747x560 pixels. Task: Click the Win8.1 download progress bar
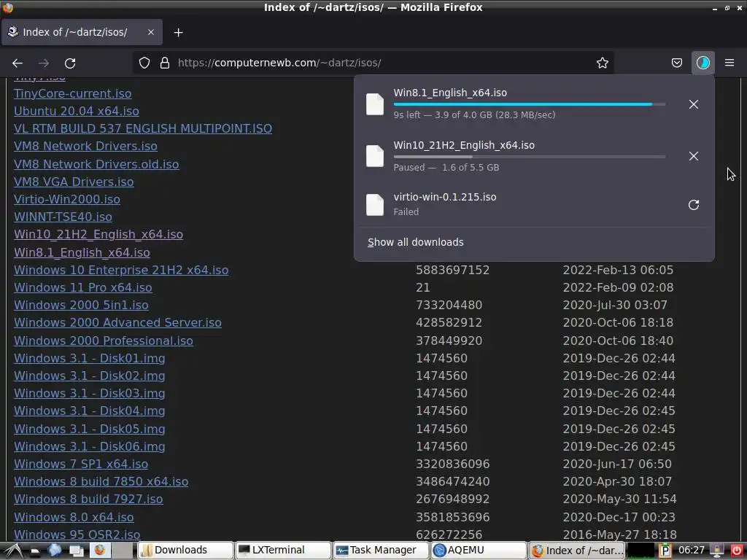click(530, 104)
